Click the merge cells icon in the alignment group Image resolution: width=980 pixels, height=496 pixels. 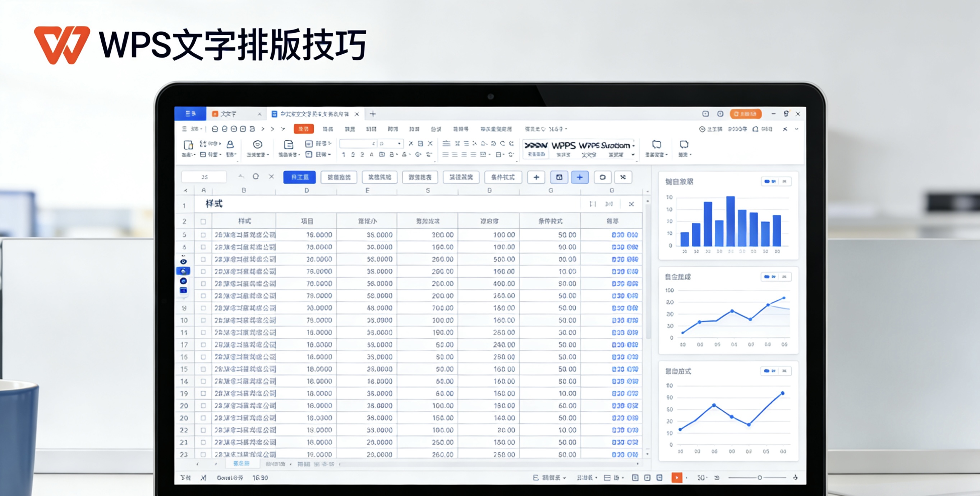coord(482,155)
